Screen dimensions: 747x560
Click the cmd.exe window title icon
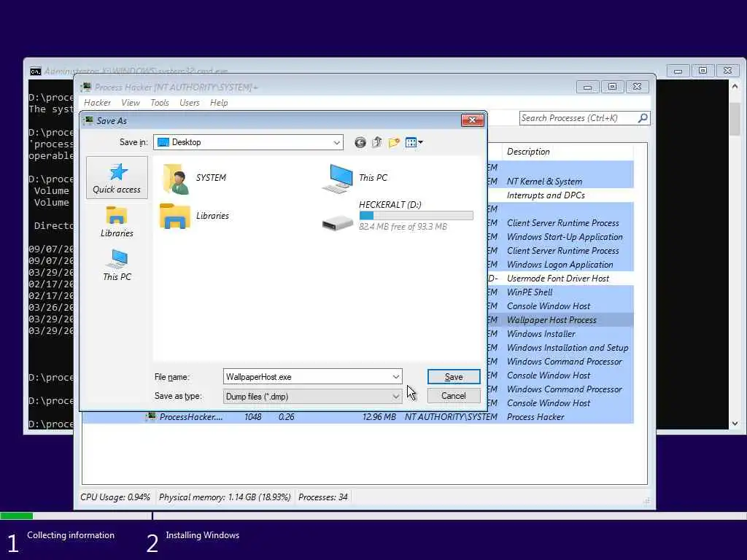35,71
